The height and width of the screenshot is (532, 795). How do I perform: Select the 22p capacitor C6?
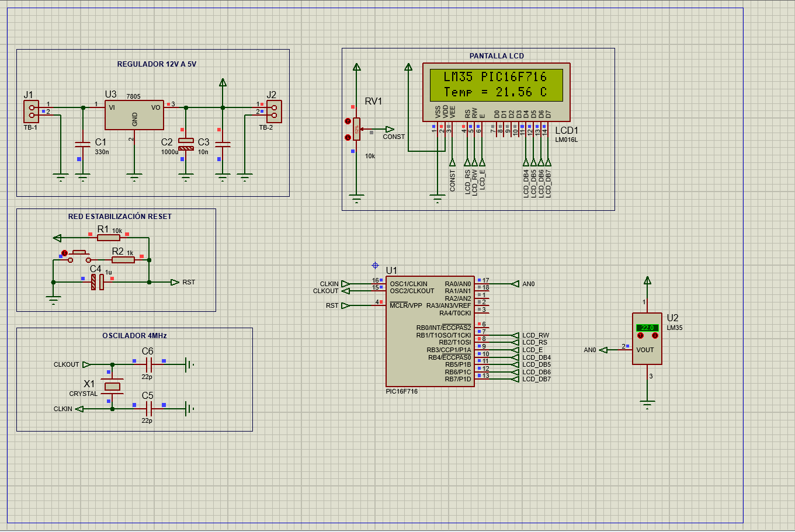click(x=148, y=364)
